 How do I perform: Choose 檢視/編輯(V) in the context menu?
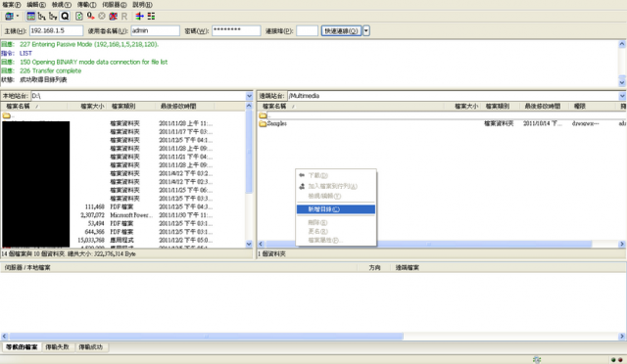click(335, 196)
